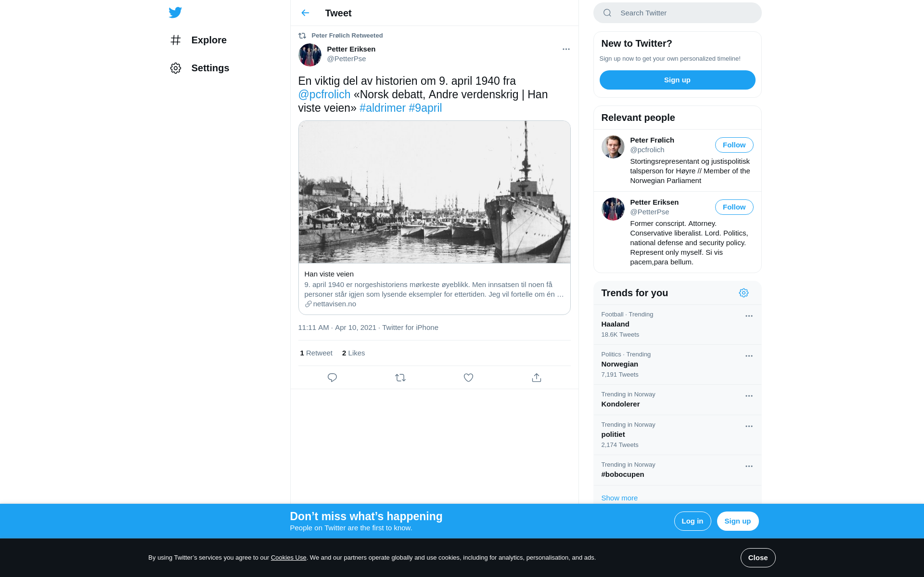924x577 pixels.
Task: Click Petter Eriksen's name in Relevant people
Action: (654, 202)
